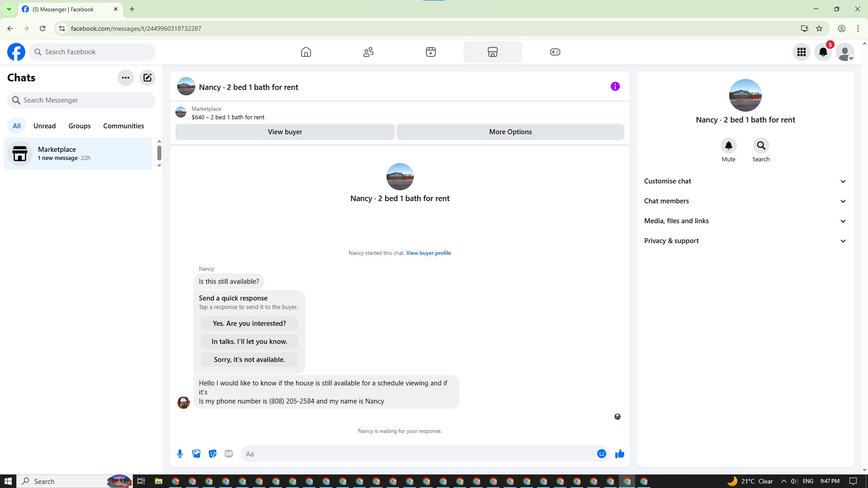Click the listing photo in the right panel
The image size is (868, 488).
coord(745,95)
